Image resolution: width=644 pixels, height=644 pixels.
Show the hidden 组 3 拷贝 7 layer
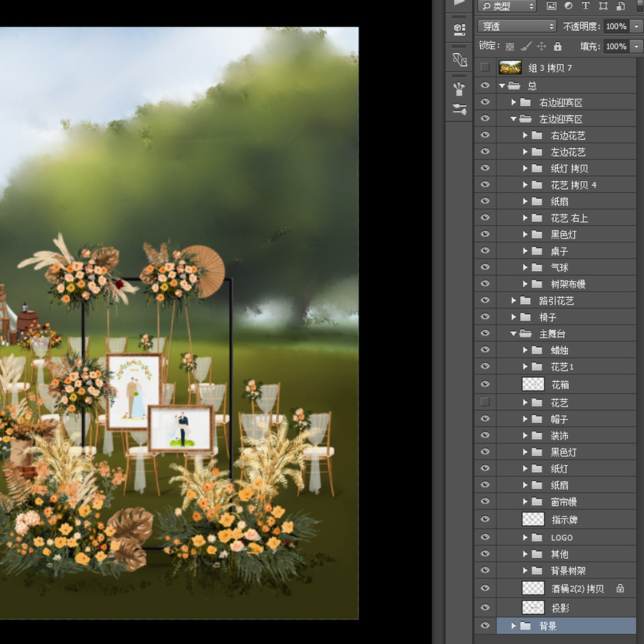coord(485,67)
